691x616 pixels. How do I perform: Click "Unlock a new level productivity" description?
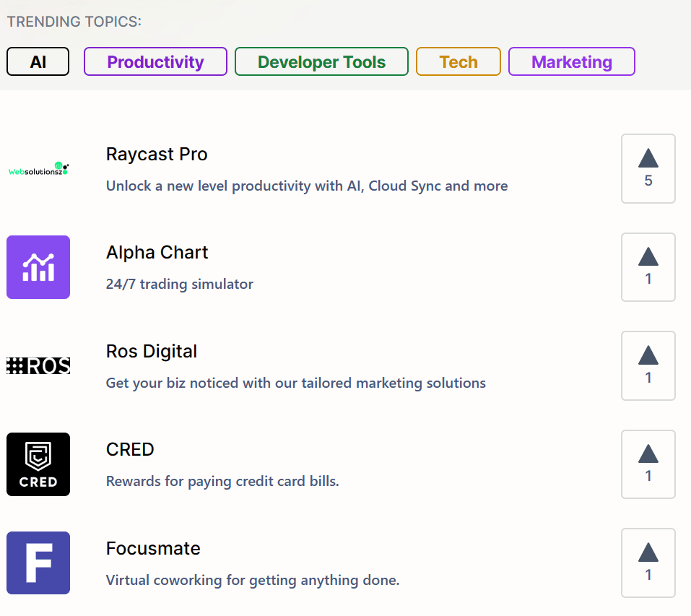307,186
